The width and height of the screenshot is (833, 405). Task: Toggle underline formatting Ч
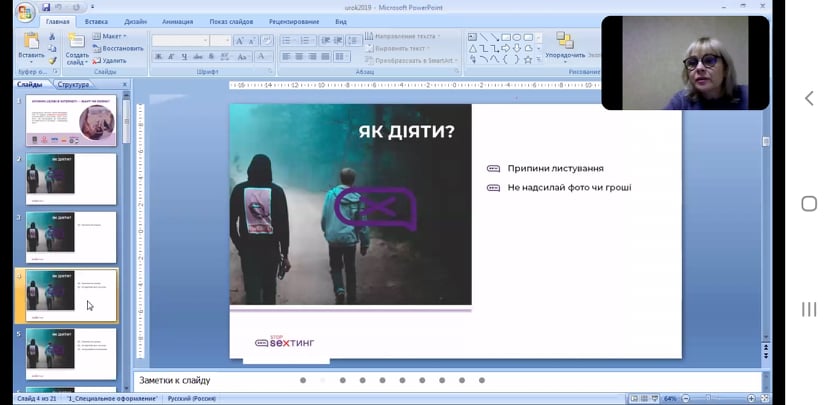coord(184,56)
